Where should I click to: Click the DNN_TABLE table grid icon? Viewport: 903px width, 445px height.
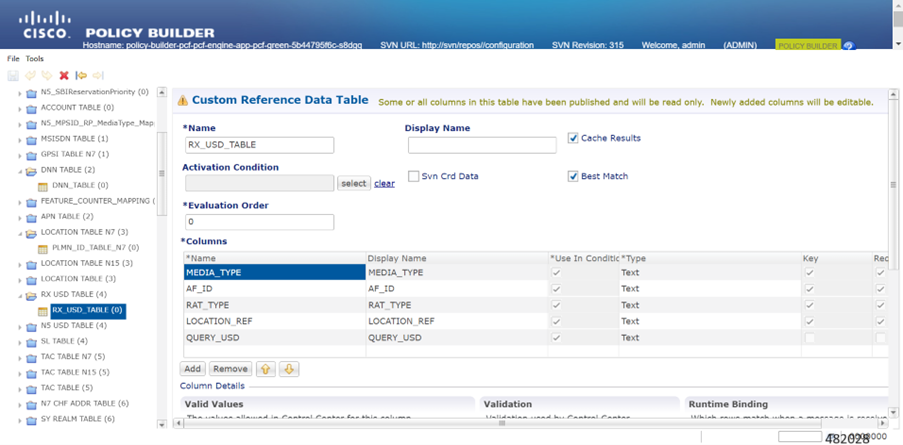click(43, 186)
